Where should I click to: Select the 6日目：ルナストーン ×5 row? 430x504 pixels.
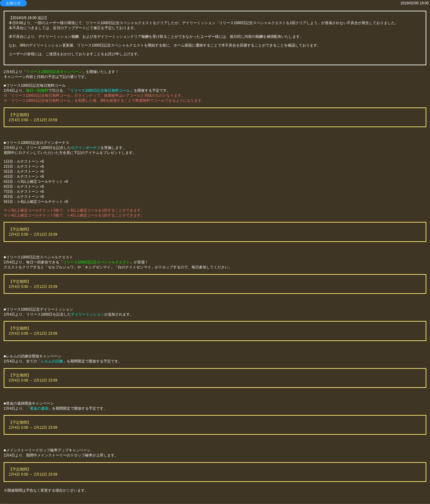coord(24,186)
